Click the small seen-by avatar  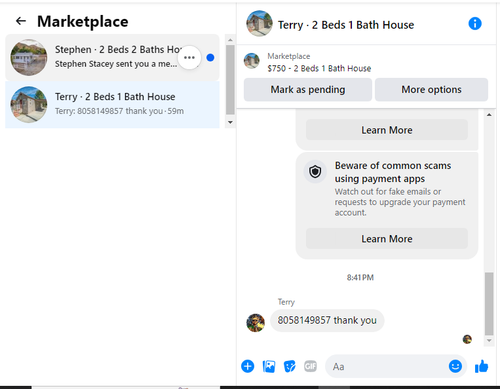pyautogui.click(x=467, y=339)
